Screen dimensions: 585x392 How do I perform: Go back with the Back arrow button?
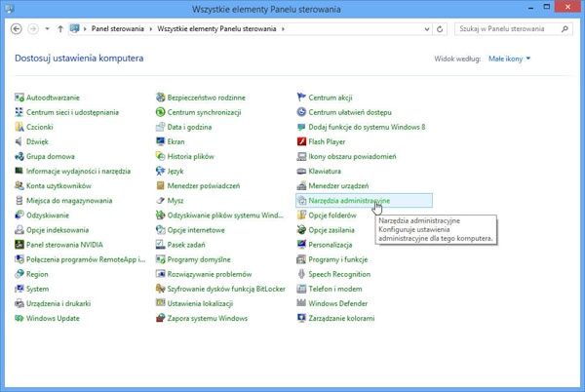(x=16, y=28)
